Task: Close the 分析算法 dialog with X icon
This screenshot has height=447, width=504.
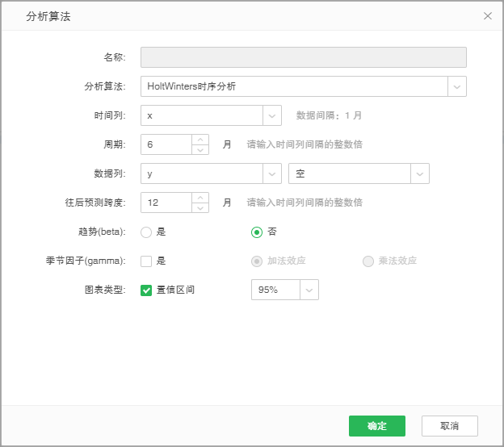Action: point(487,16)
